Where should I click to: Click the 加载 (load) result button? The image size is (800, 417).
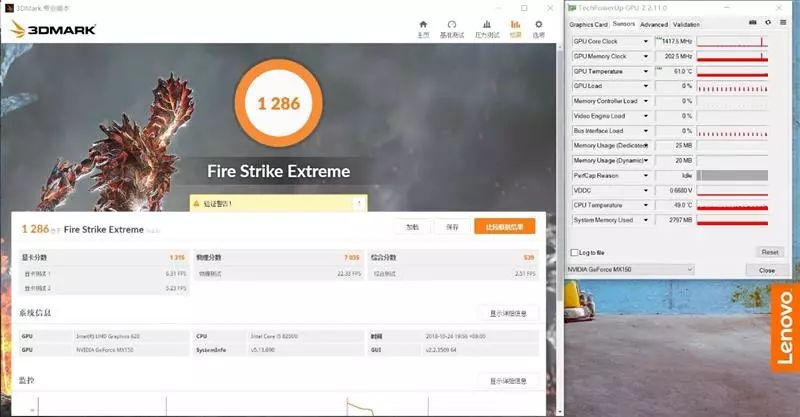point(412,227)
